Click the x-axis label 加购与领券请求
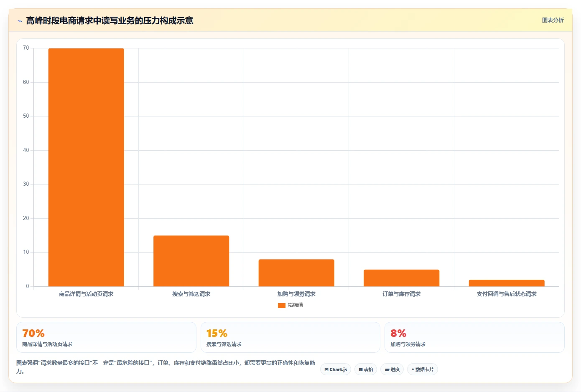The width and height of the screenshot is (581, 392). [x=296, y=294]
